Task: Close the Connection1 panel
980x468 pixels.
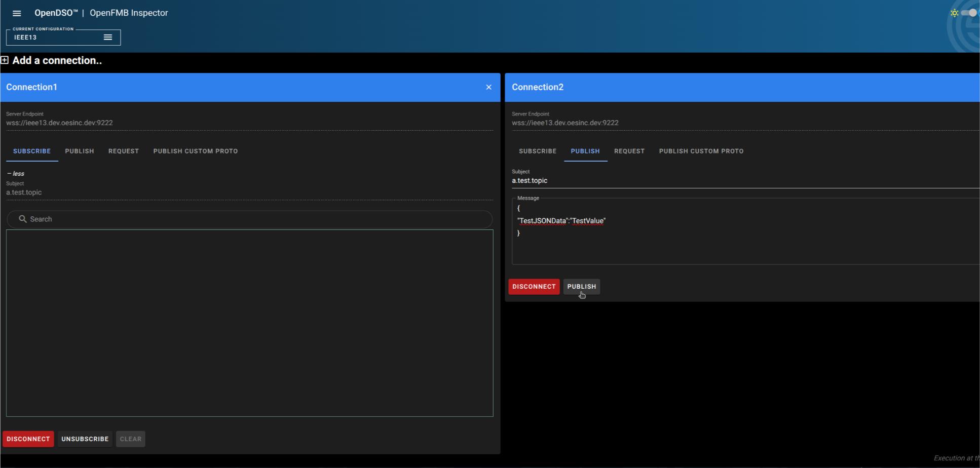Action: (x=488, y=87)
